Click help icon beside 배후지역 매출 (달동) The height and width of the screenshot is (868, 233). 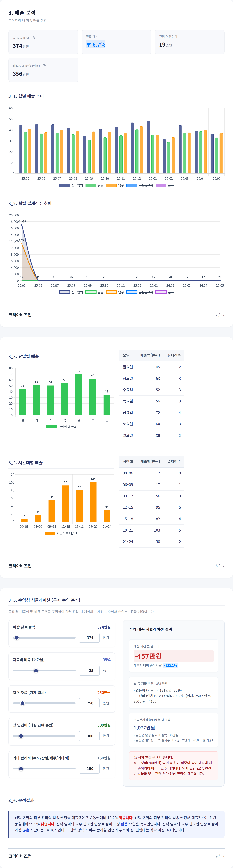coord(44,66)
